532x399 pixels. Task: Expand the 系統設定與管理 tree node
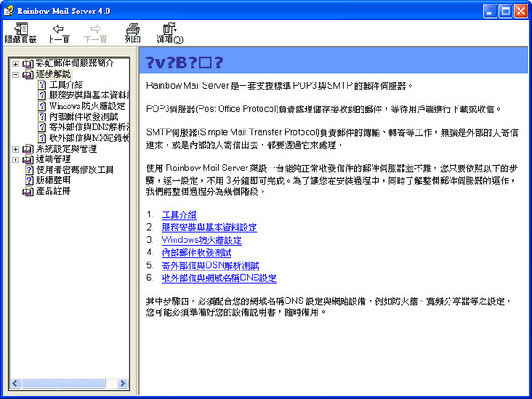[x=16, y=149]
